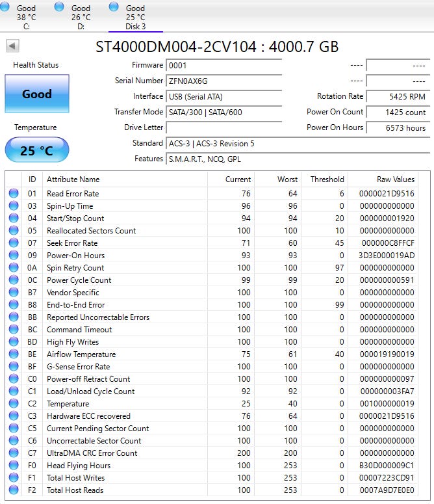Screen dimensions: 434x504
Task: Click status icon for Head Flying Hours
Action: click(x=14, y=465)
